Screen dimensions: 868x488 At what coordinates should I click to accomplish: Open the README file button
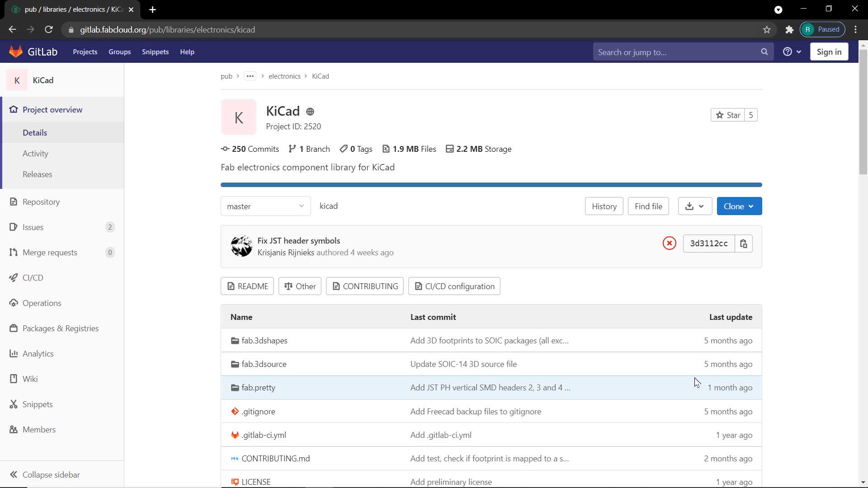pyautogui.click(x=247, y=286)
